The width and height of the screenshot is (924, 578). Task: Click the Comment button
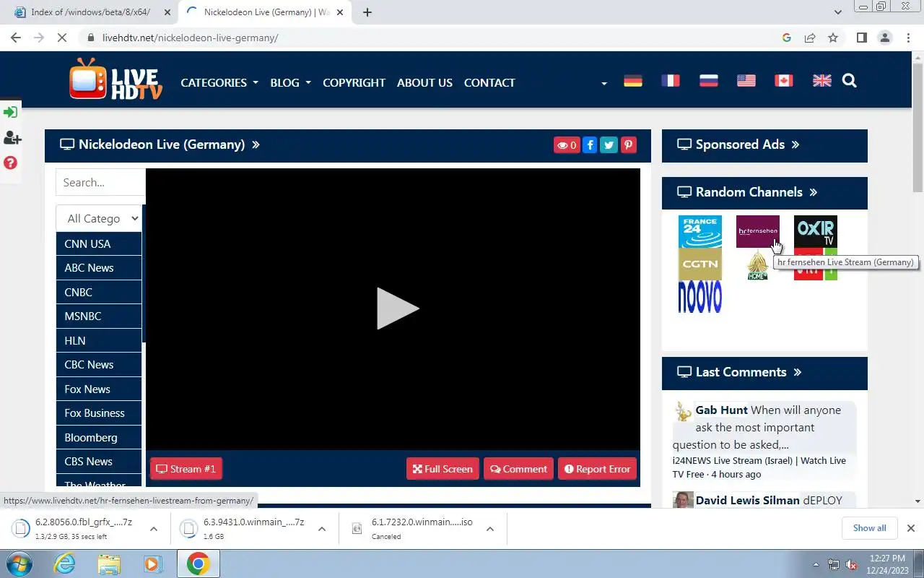[x=518, y=469]
